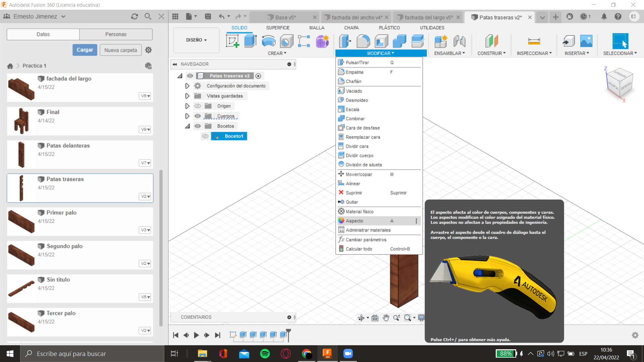Click the Nueva carpeta button
The height and width of the screenshot is (362, 644).
(120, 50)
